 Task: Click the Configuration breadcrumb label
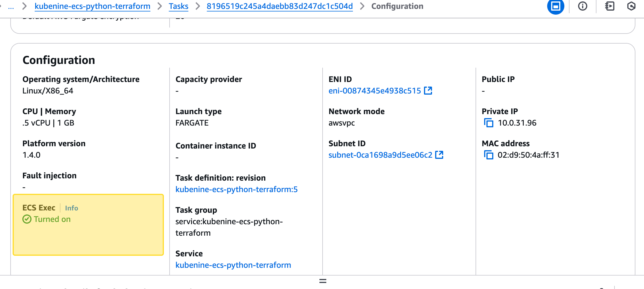click(x=397, y=6)
